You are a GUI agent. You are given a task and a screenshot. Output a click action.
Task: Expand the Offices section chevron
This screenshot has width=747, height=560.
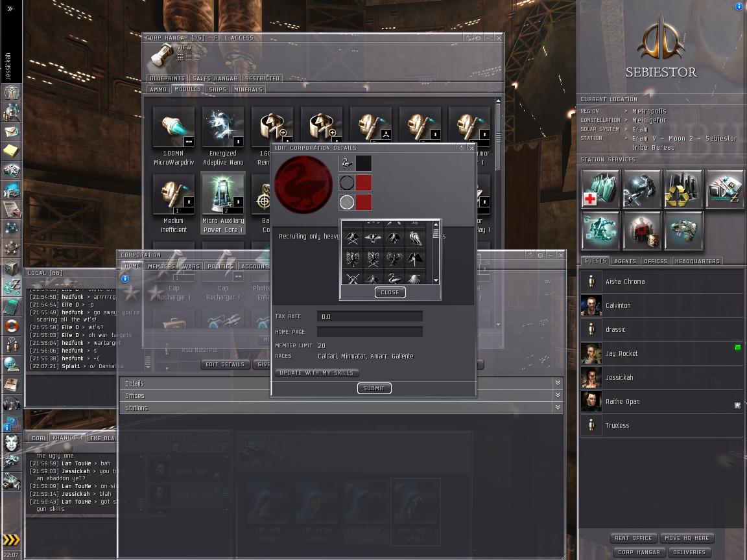[x=558, y=395]
